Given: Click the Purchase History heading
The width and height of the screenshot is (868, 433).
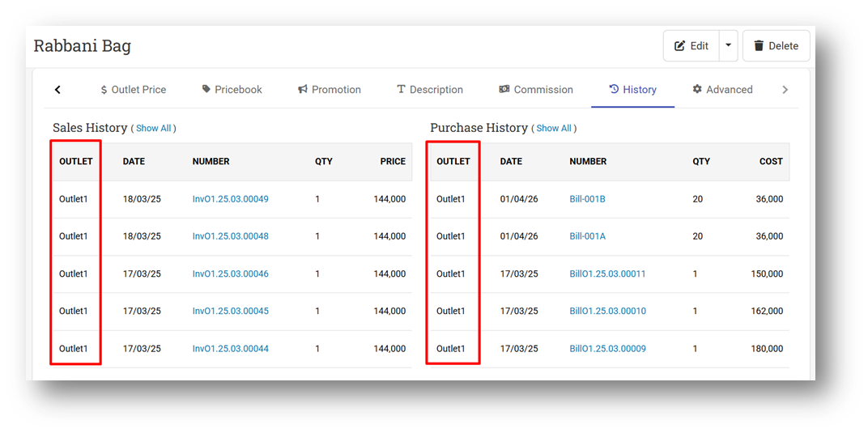Looking at the screenshot, I should pyautogui.click(x=479, y=128).
